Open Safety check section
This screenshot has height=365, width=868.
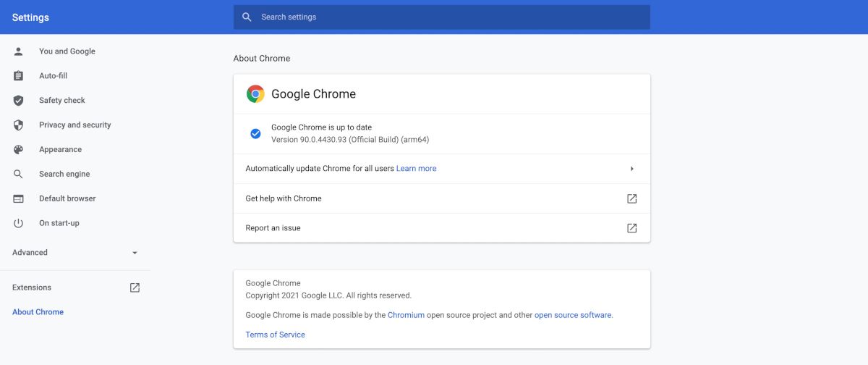point(62,101)
